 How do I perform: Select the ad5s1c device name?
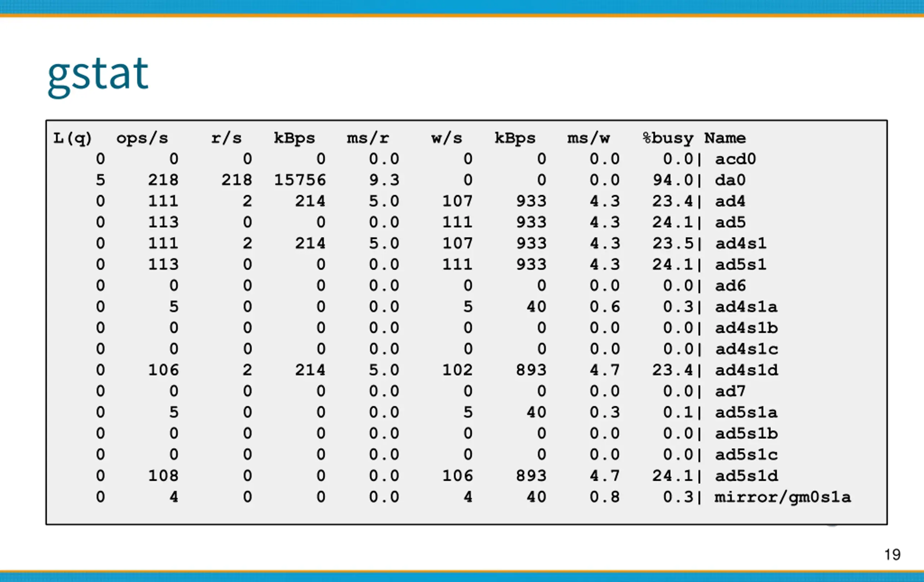tap(746, 455)
